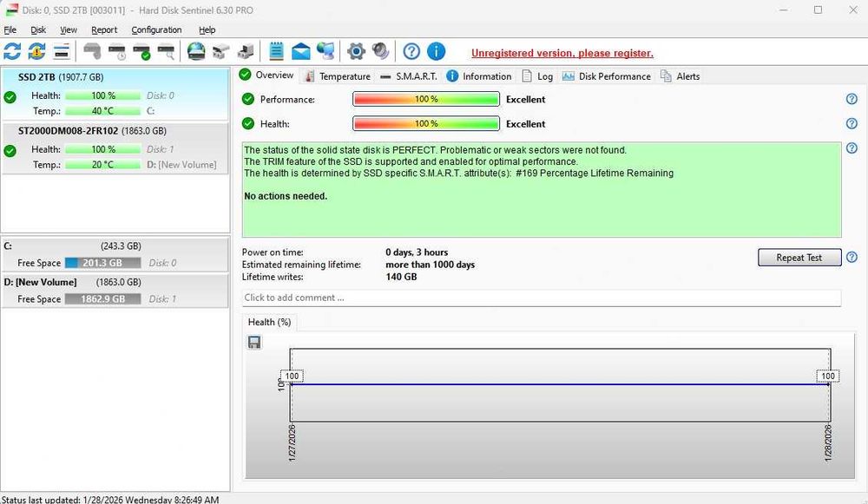
Task: Select the Overview tab
Action: point(266,75)
